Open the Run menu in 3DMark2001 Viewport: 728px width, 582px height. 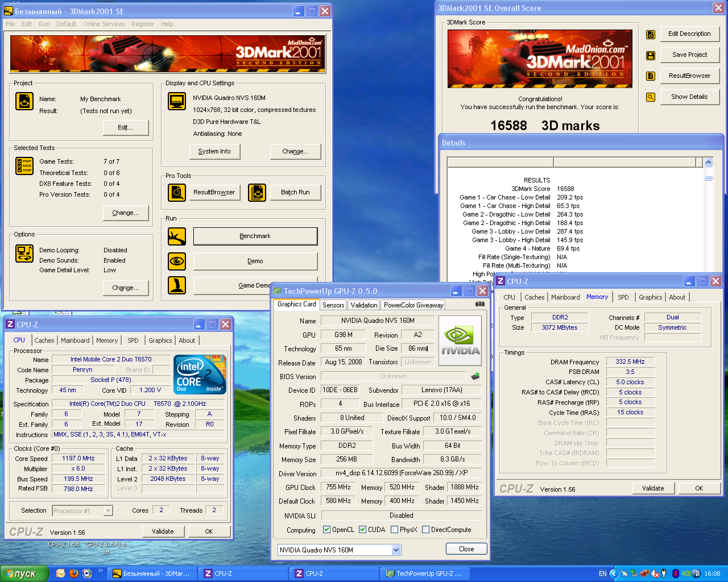coord(44,24)
